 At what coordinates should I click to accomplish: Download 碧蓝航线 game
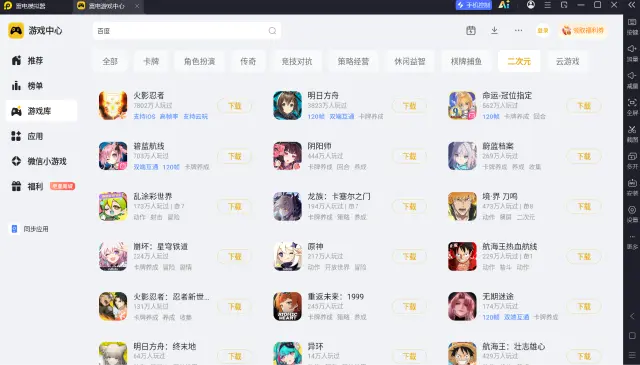point(234,156)
